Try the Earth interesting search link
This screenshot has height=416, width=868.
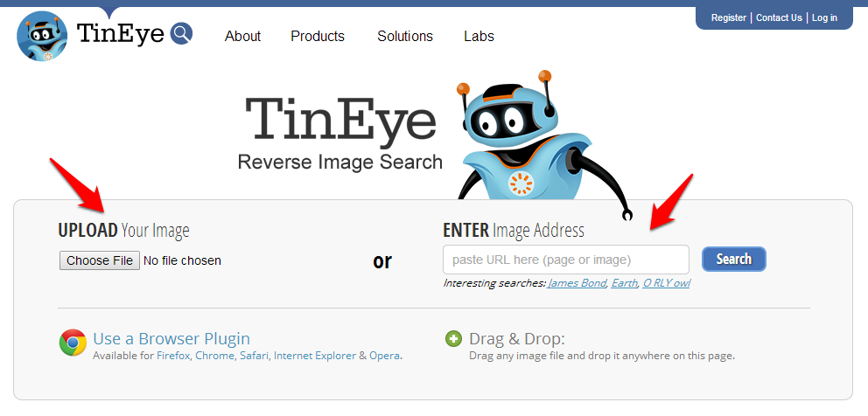coord(624,283)
